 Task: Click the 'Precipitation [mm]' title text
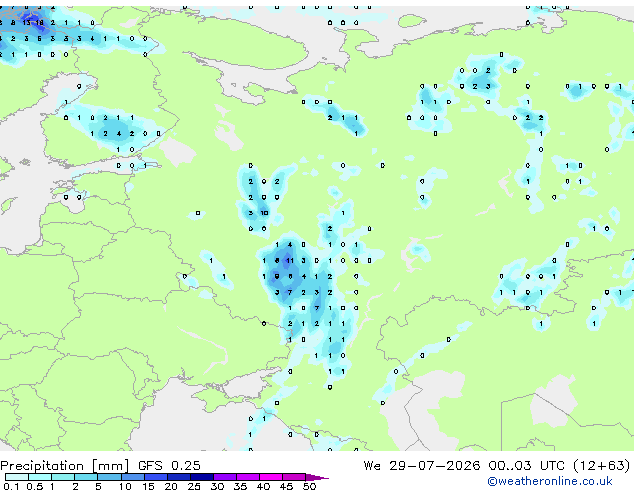[65, 466]
